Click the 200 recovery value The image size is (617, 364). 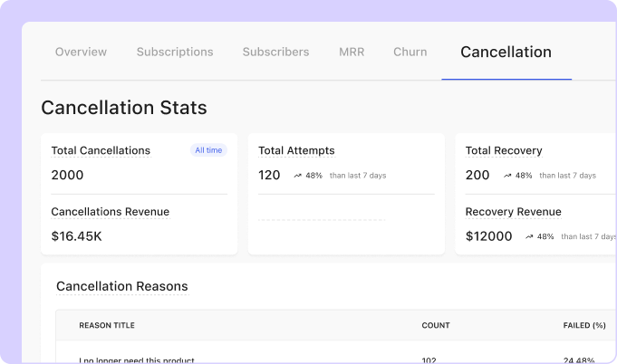[477, 175]
